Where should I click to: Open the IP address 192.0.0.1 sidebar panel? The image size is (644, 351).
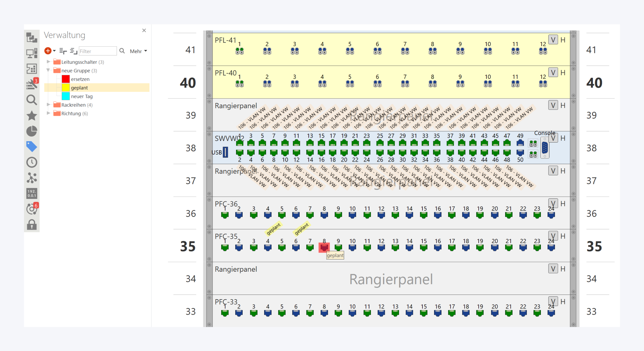pyautogui.click(x=32, y=193)
